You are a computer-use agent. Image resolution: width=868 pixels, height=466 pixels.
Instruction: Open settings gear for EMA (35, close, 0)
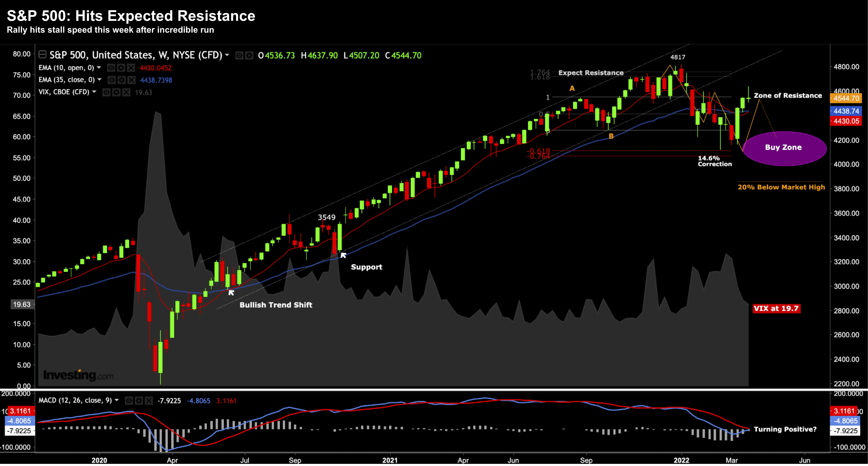(121, 80)
